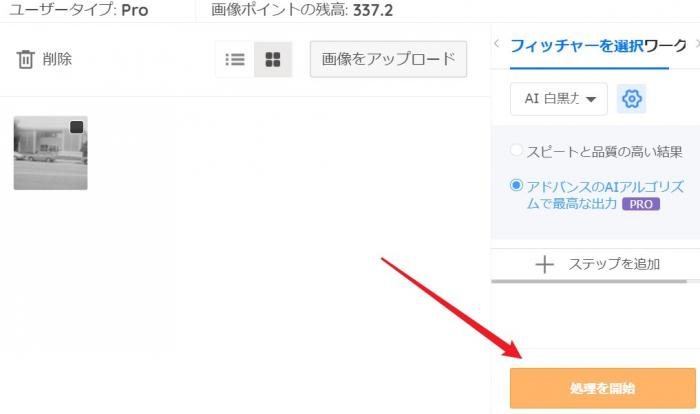Switch to grid view
Screen dimensions: 700x414
pyautogui.click(x=273, y=59)
